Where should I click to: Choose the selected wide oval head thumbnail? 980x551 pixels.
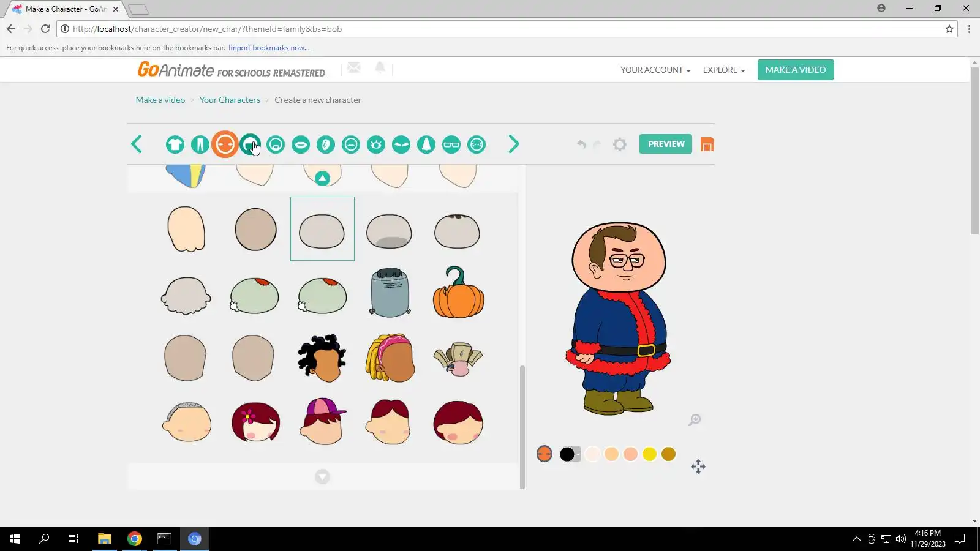(322, 228)
